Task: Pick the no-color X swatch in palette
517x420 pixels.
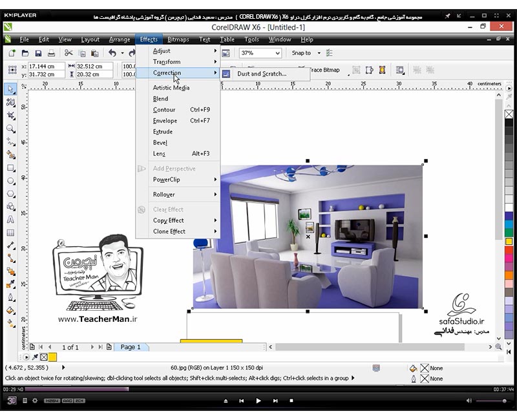Action: tap(509, 114)
